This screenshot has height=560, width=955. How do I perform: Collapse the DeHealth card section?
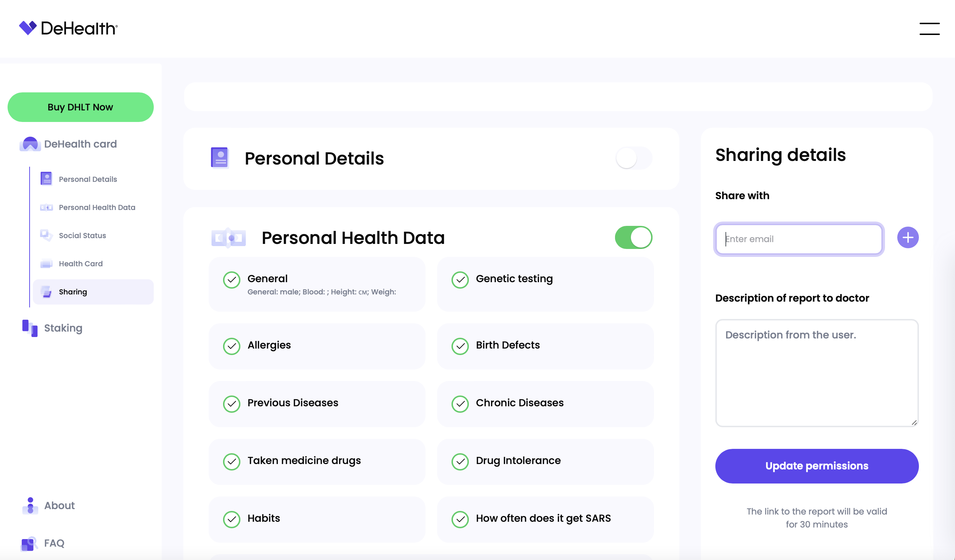[80, 144]
